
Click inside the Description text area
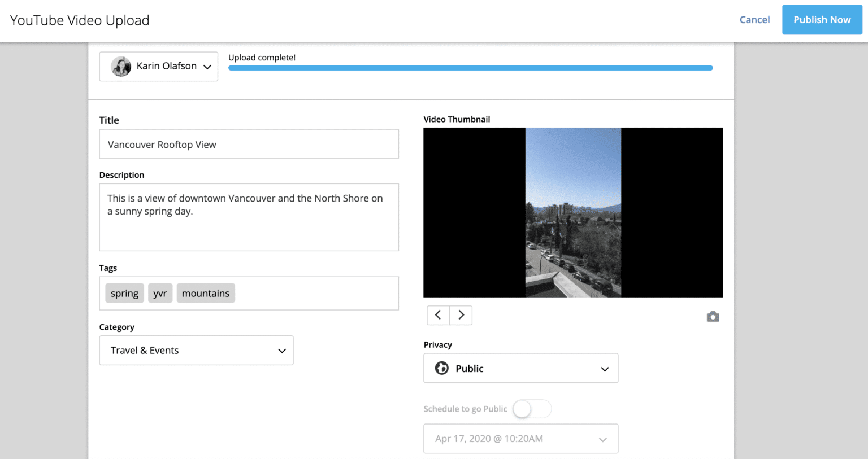pyautogui.click(x=249, y=217)
